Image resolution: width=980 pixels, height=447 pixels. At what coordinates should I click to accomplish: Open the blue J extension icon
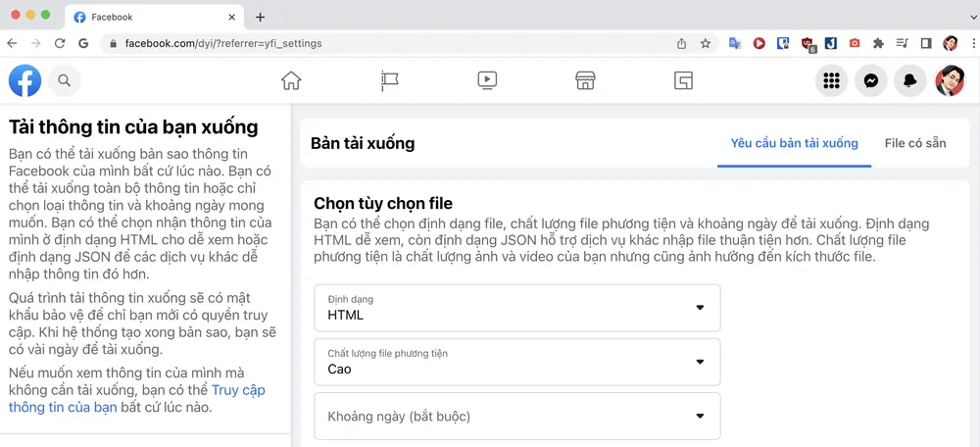pos(831,43)
